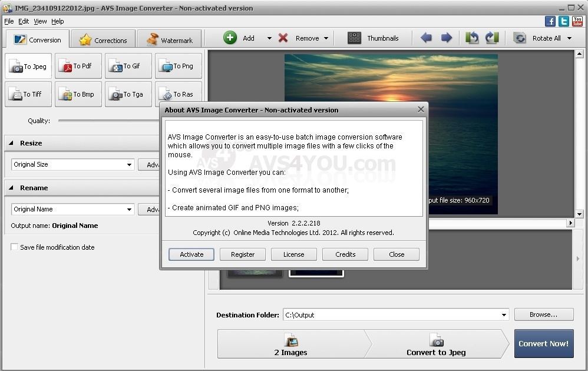This screenshot has width=588, height=371.
Task: Open the Edit menu
Action: [24, 21]
